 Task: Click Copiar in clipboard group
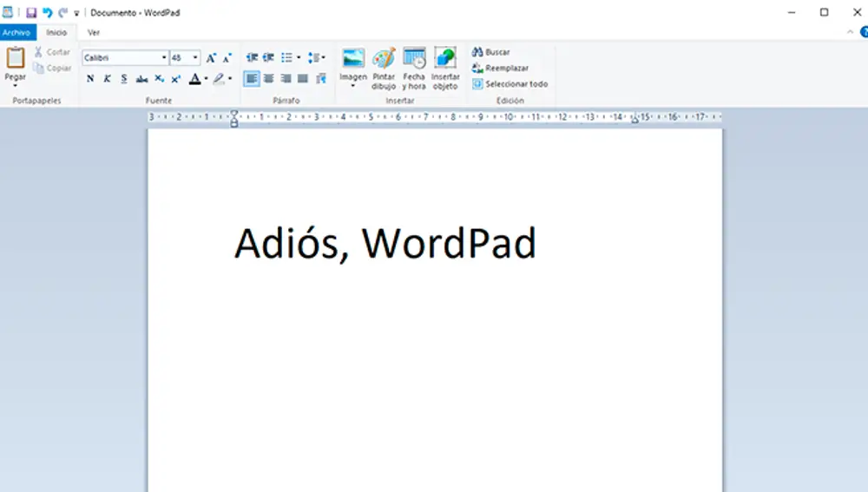pos(52,68)
